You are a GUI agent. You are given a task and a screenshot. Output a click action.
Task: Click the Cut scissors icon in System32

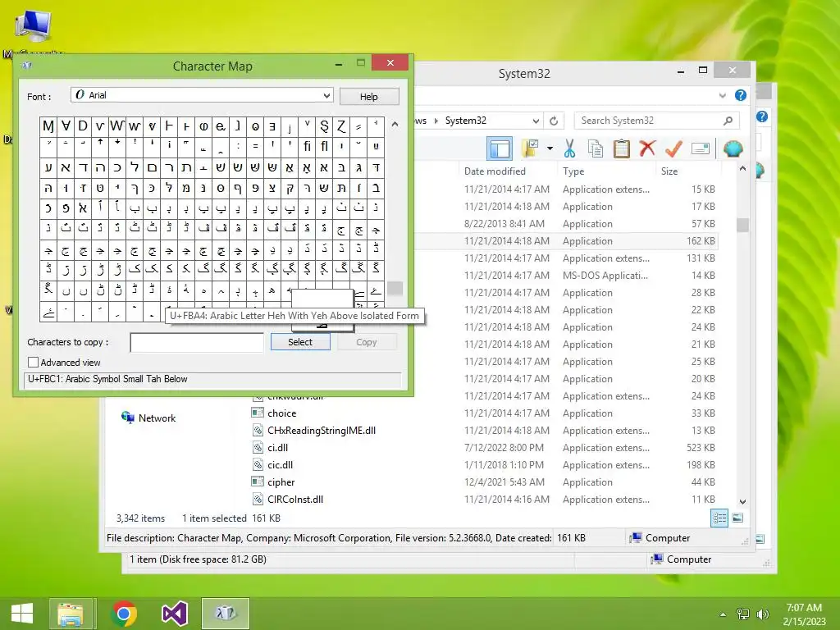[569, 148]
